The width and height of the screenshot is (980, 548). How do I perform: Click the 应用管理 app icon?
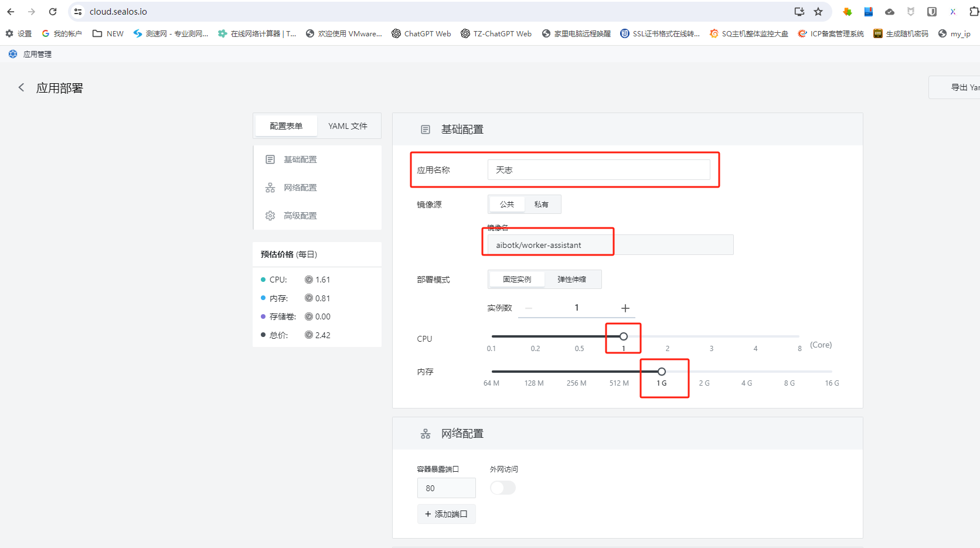pyautogui.click(x=13, y=54)
